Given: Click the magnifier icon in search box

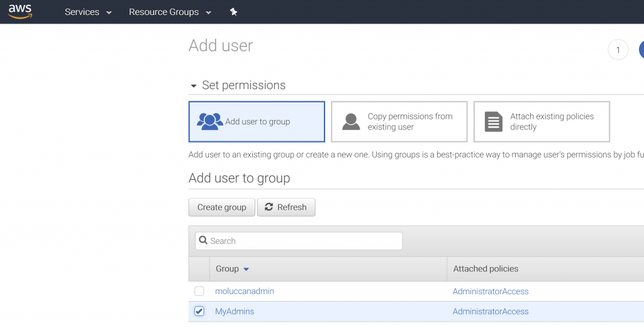Looking at the screenshot, I should coord(203,240).
